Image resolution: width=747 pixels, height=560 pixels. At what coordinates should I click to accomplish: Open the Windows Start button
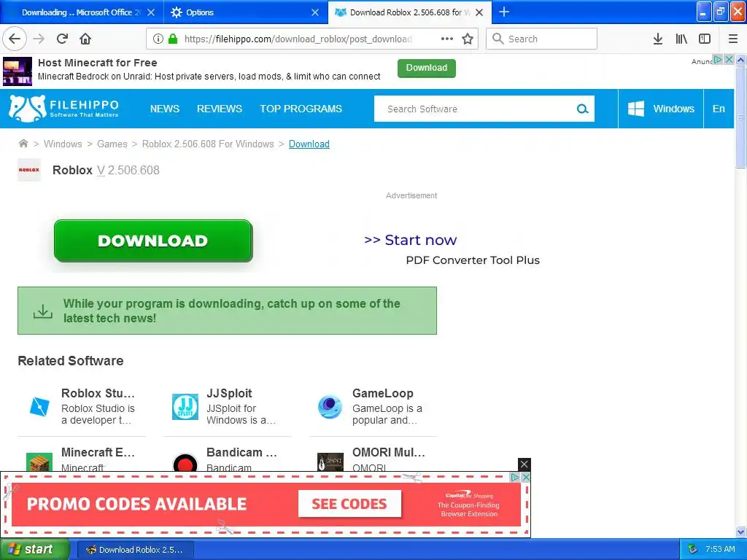[35, 549]
